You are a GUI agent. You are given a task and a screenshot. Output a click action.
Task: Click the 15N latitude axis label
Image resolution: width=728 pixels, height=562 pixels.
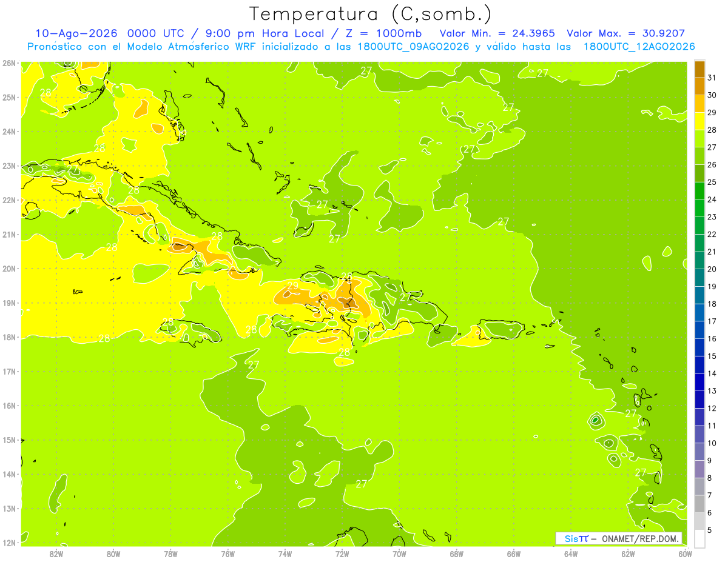(x=8, y=440)
